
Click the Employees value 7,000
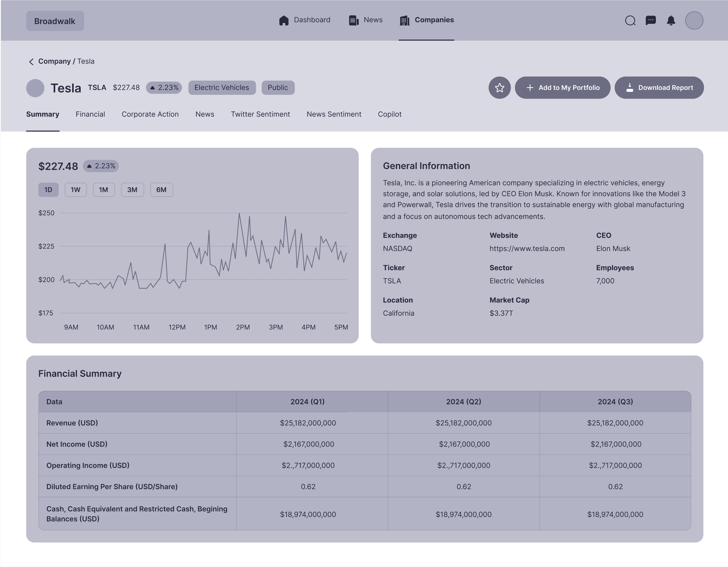[605, 281]
